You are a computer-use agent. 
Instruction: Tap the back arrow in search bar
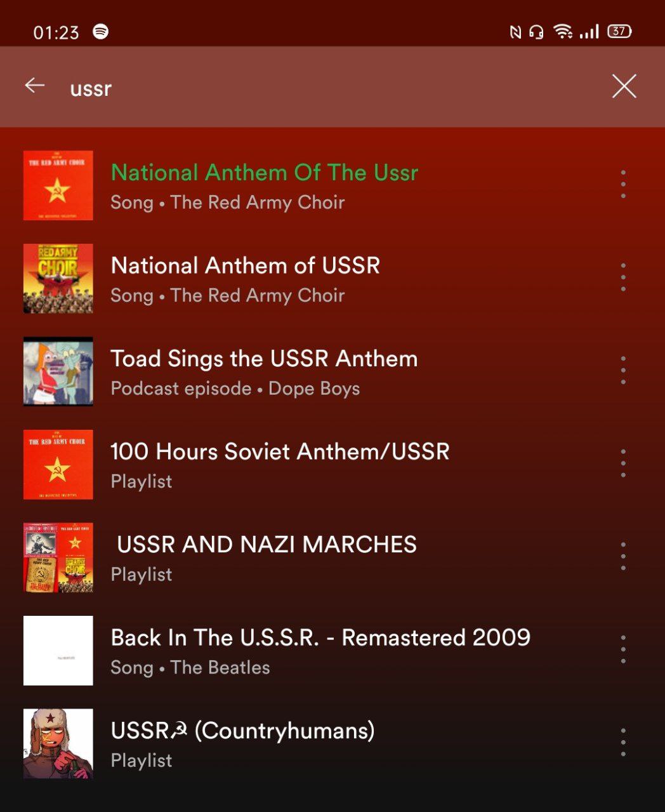click(x=35, y=85)
